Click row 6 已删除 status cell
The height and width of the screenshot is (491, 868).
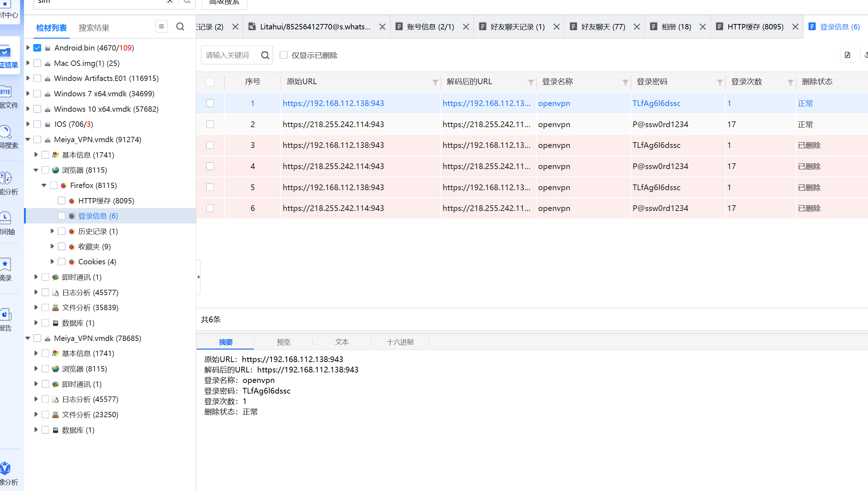[x=809, y=208]
